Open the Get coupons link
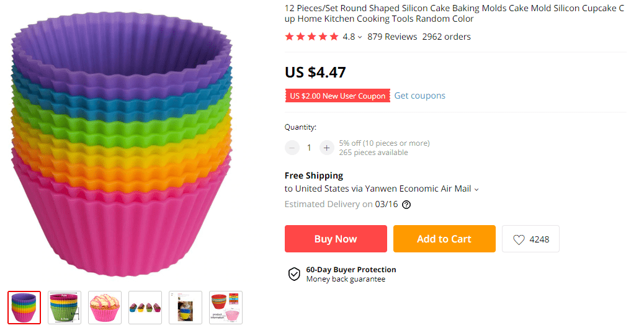Image resolution: width=644 pixels, height=333 pixels. point(420,95)
